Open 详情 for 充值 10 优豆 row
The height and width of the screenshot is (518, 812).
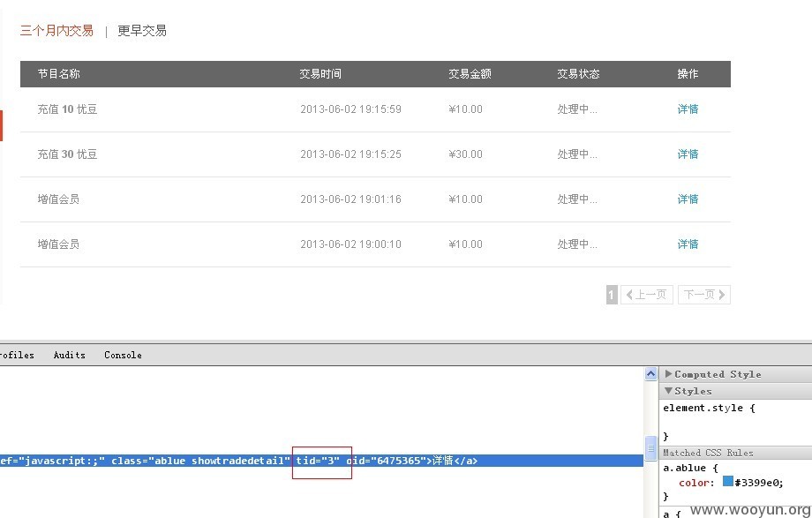688,109
